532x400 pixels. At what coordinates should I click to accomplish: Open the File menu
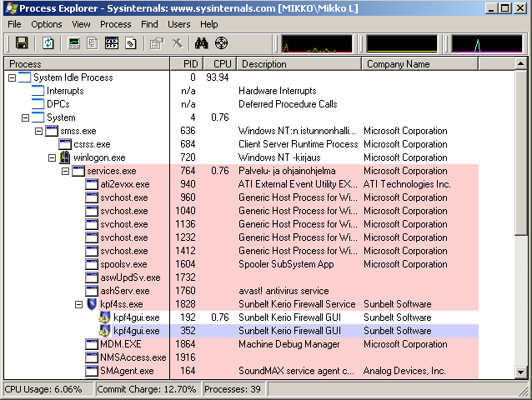coord(14,24)
